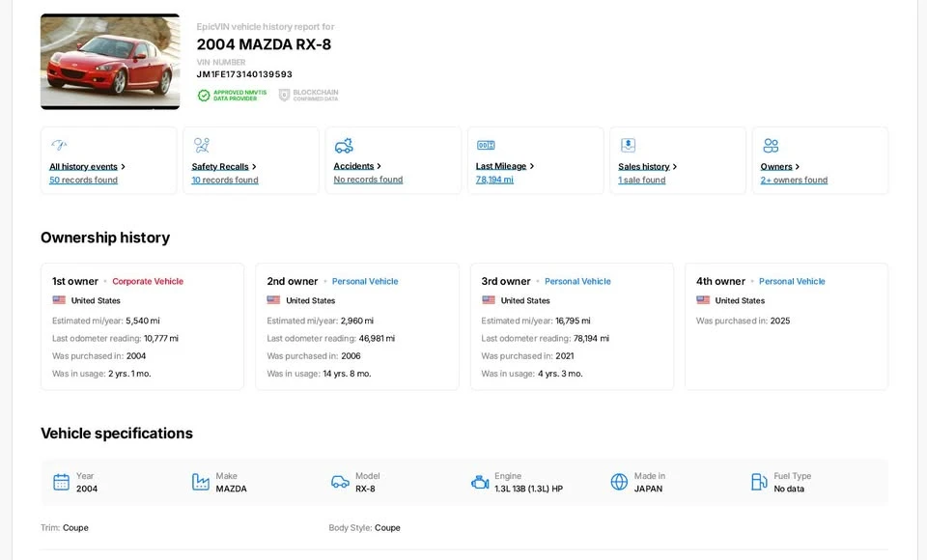Image resolution: width=927 pixels, height=560 pixels.
Task: Click 2nd owner Personal Vehicle label
Action: point(365,282)
